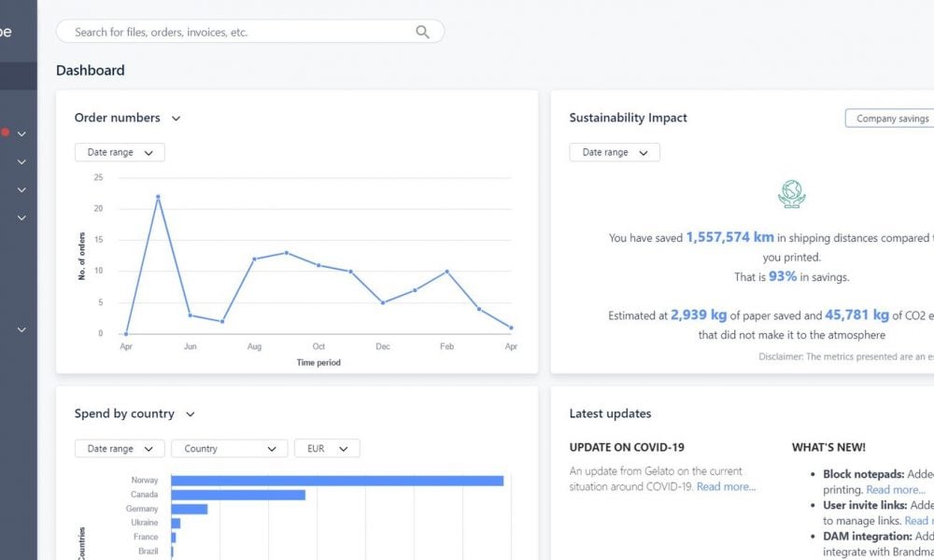
Task: Open Read more link in COVID-19 update
Action: pos(726,486)
